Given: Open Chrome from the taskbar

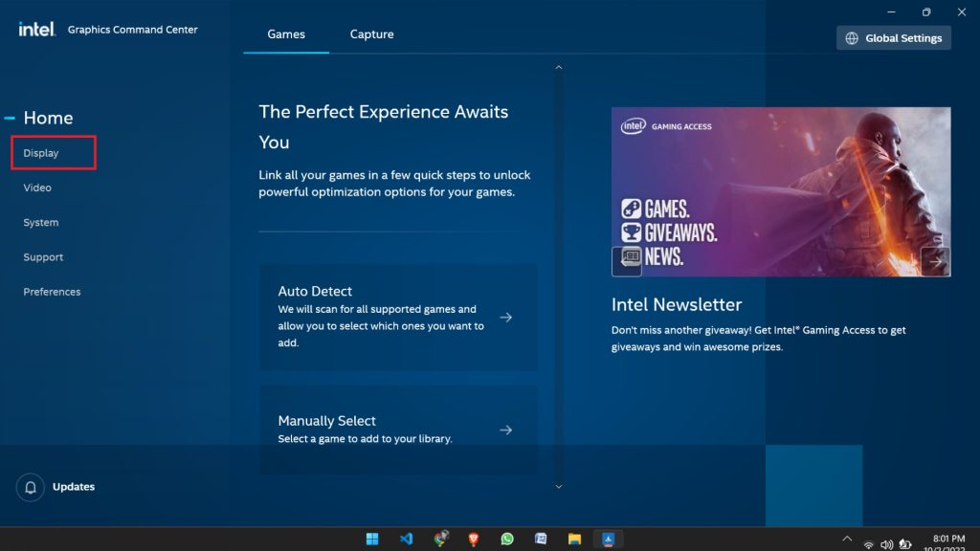Looking at the screenshot, I should (440, 540).
